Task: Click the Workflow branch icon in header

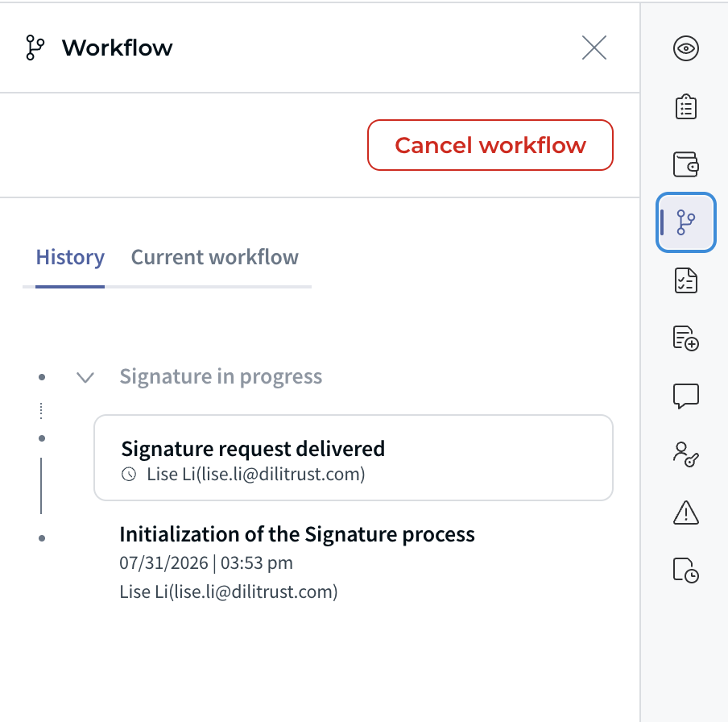Action: (35, 48)
